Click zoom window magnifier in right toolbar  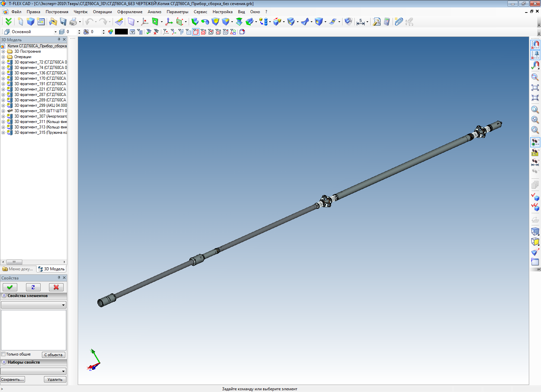pyautogui.click(x=535, y=77)
